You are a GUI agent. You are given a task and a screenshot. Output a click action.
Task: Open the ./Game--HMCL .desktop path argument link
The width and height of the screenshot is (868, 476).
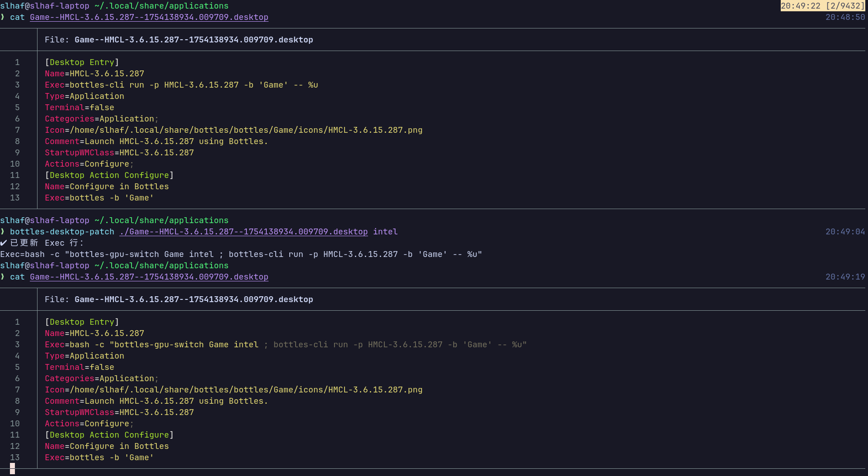tap(244, 232)
